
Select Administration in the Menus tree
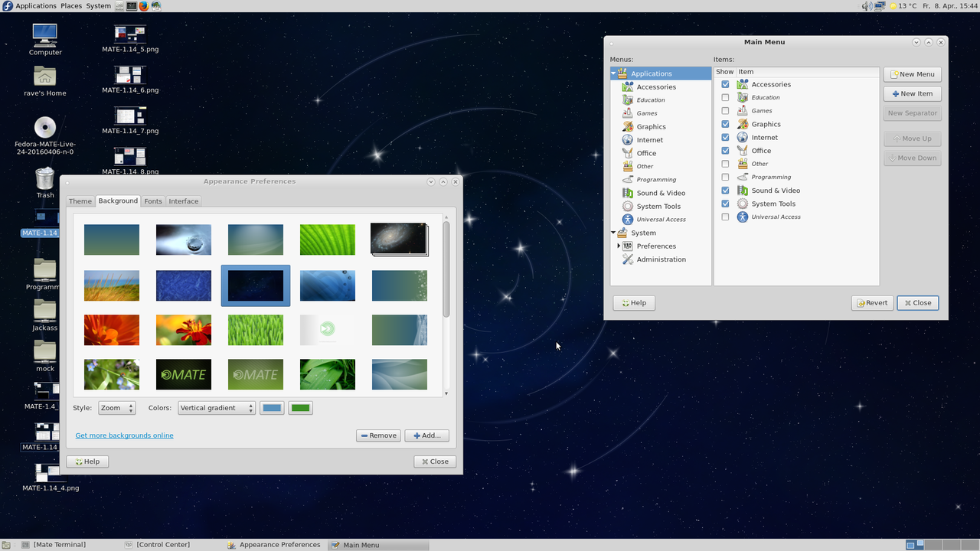(x=661, y=259)
